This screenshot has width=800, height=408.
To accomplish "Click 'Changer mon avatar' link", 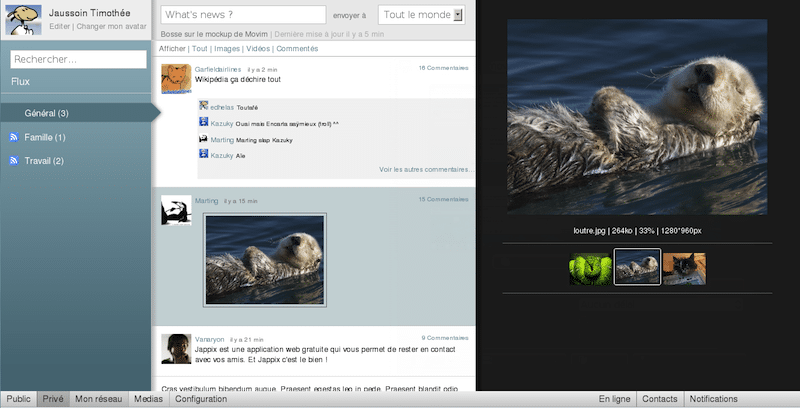I will [111, 27].
